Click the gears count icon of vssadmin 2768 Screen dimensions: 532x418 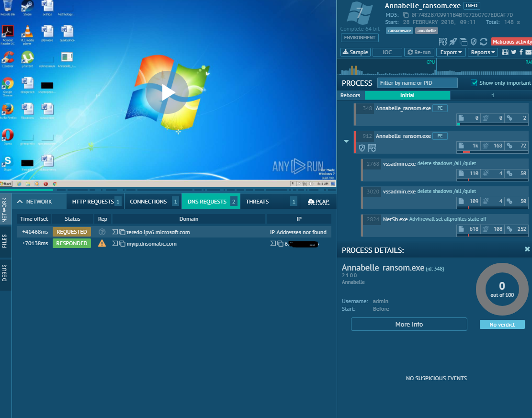click(509, 173)
